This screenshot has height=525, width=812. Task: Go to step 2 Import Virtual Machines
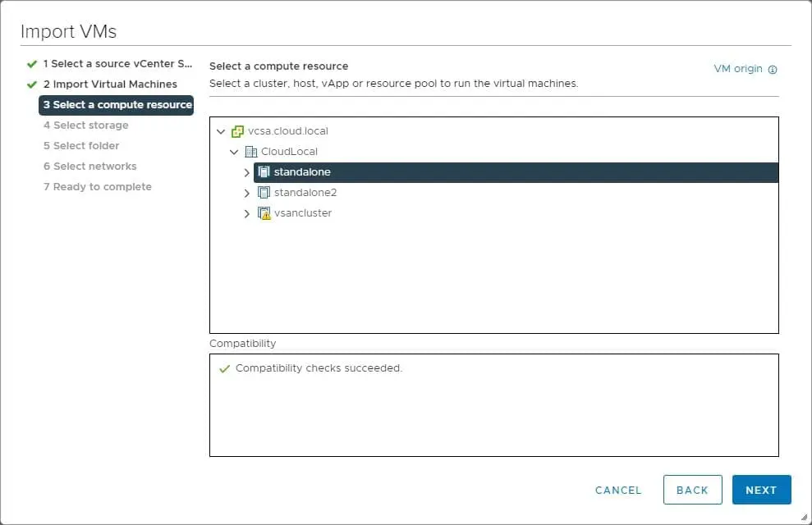(x=110, y=84)
